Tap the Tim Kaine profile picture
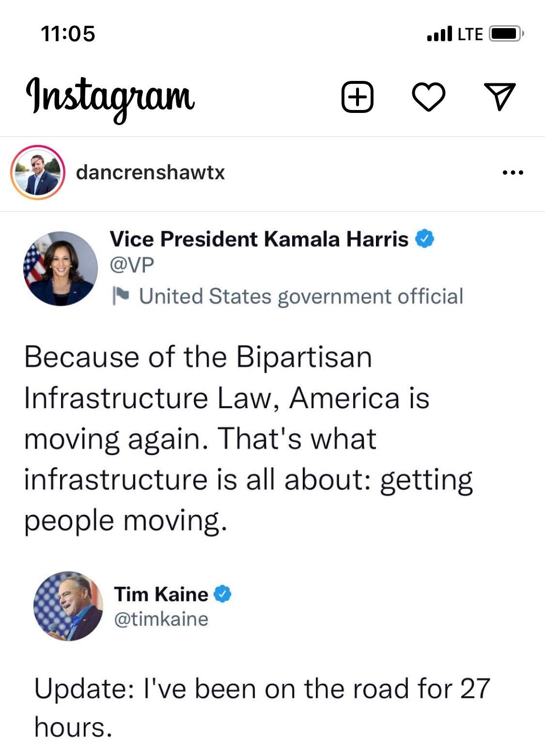545x756 pixels. point(68,606)
